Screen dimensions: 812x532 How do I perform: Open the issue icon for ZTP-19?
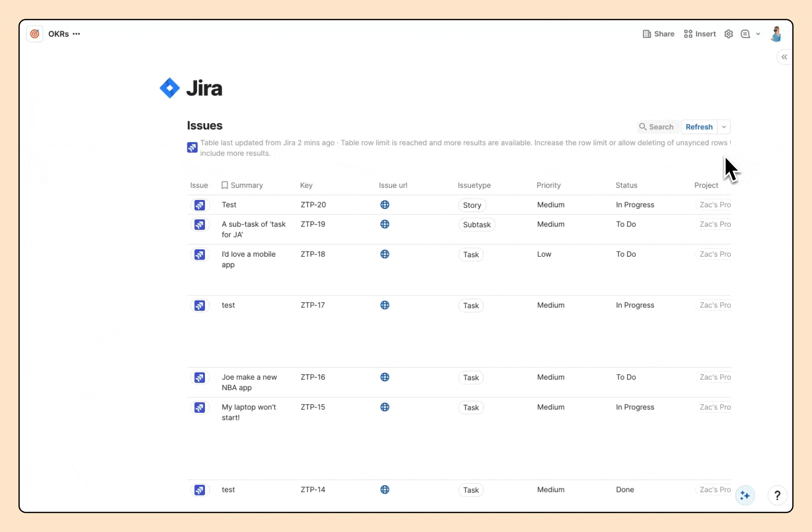[200, 225]
